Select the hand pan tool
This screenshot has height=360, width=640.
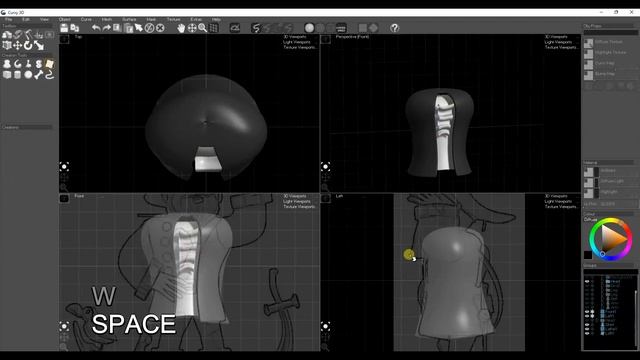(181, 28)
